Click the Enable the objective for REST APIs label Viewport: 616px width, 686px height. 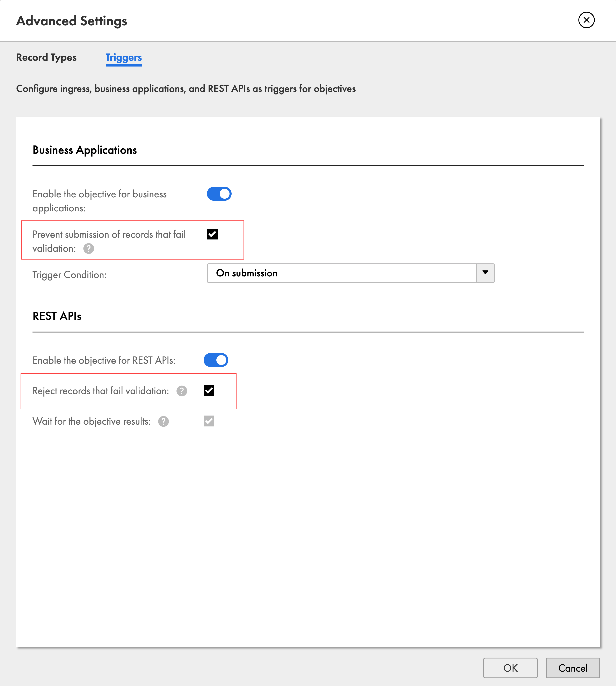[x=104, y=360]
